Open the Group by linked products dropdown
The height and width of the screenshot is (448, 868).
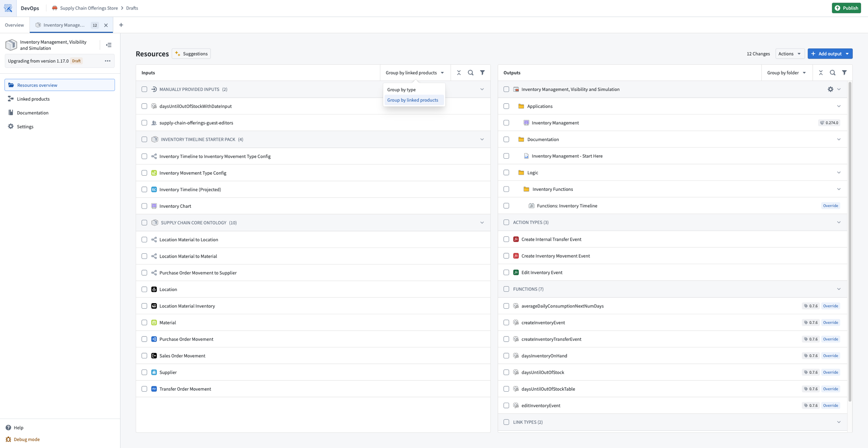click(x=415, y=73)
